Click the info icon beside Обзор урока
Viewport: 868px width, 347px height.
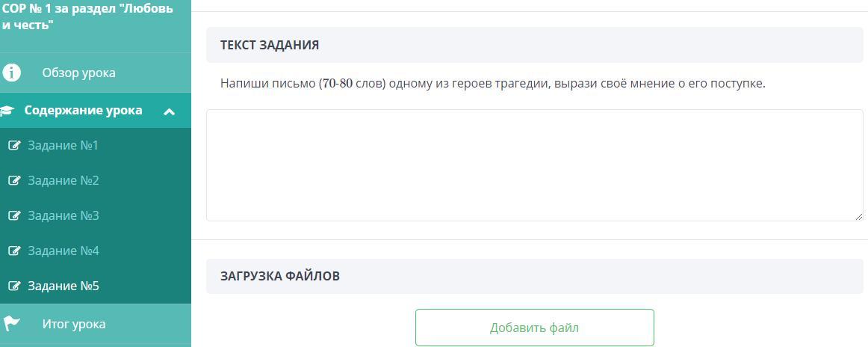(x=12, y=73)
